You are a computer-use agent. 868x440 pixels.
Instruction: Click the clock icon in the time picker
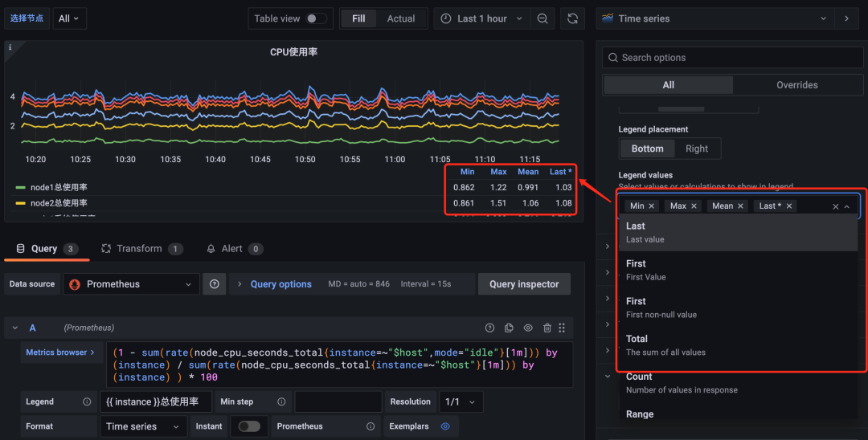pos(445,18)
